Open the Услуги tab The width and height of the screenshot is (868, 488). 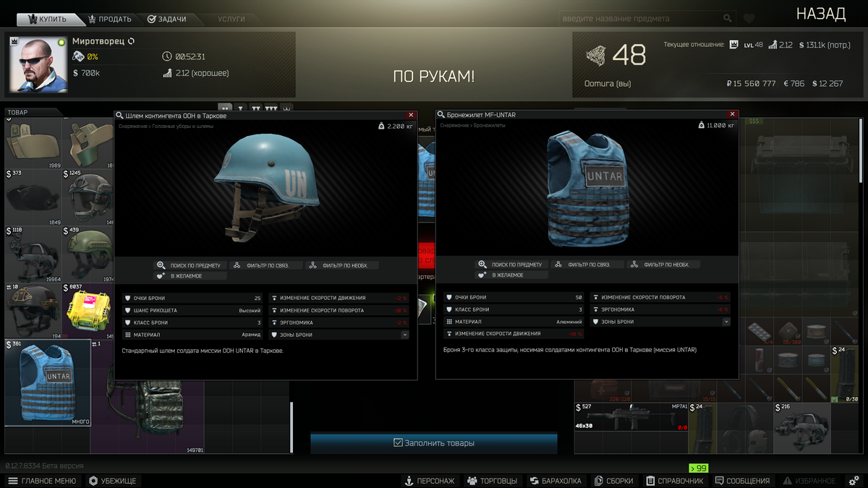[231, 19]
